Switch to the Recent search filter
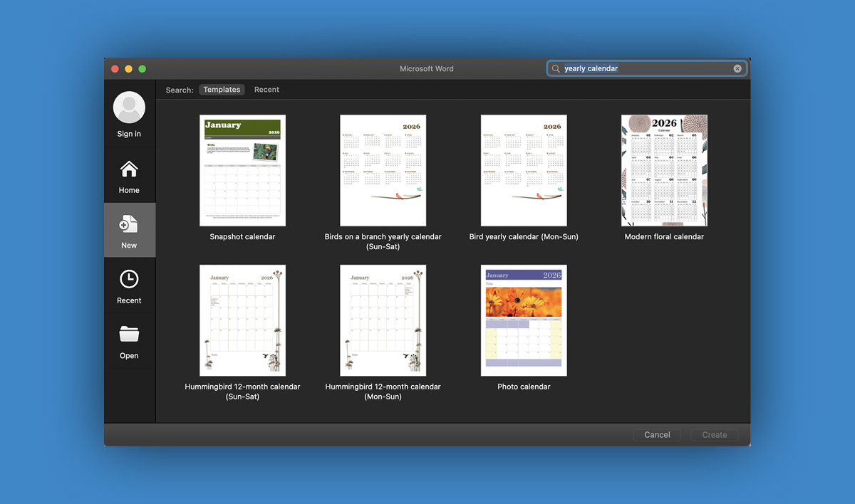The width and height of the screenshot is (855, 504). pyautogui.click(x=266, y=89)
